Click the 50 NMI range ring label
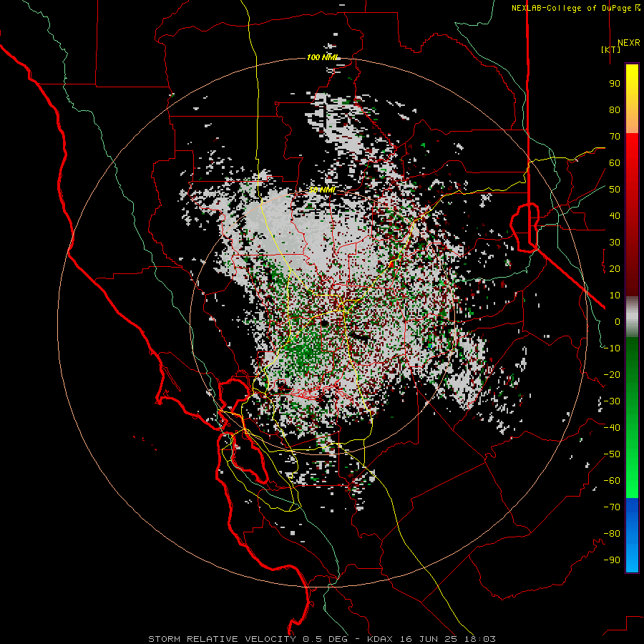This screenshot has width=644, height=644. [323, 190]
